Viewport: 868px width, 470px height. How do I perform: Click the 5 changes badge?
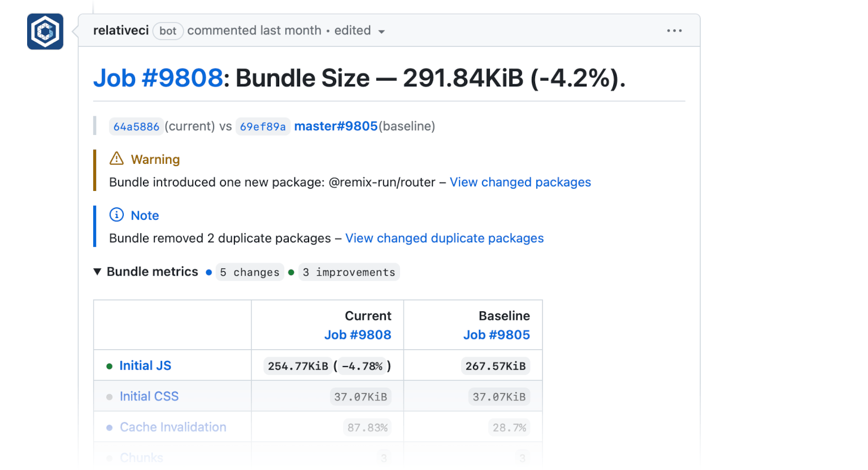click(250, 272)
